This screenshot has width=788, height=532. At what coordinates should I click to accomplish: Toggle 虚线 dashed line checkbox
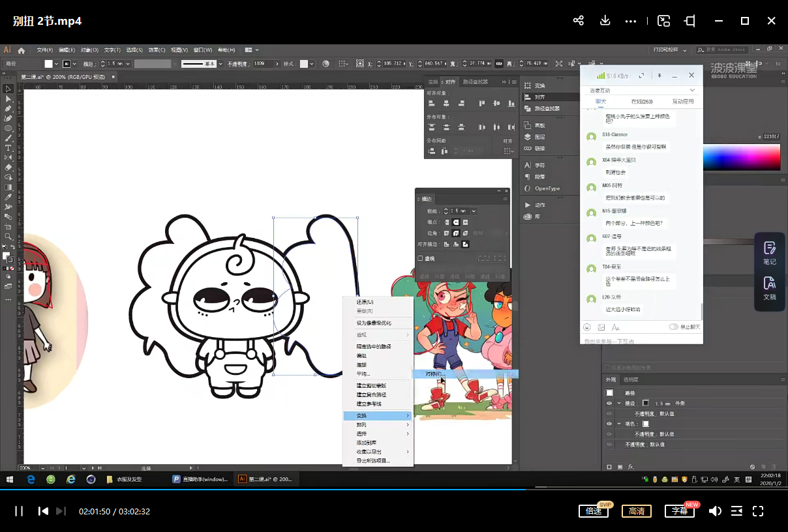pos(421,258)
